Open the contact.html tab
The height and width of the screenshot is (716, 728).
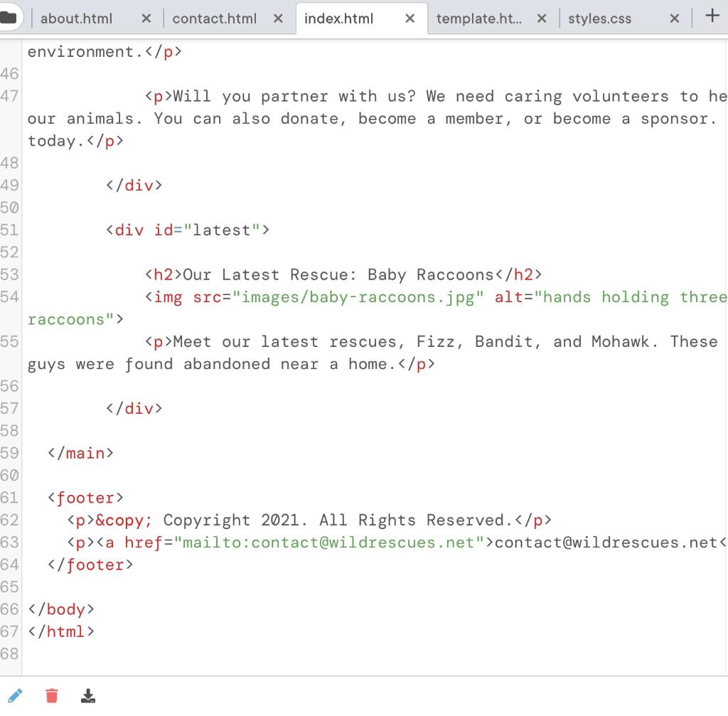pos(213,18)
